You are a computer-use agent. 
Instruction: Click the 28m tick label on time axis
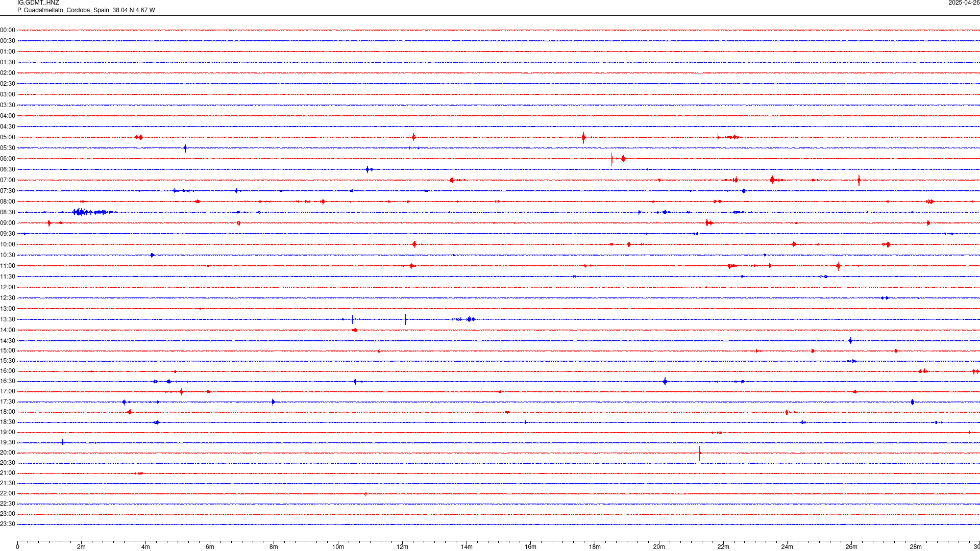click(x=916, y=547)
